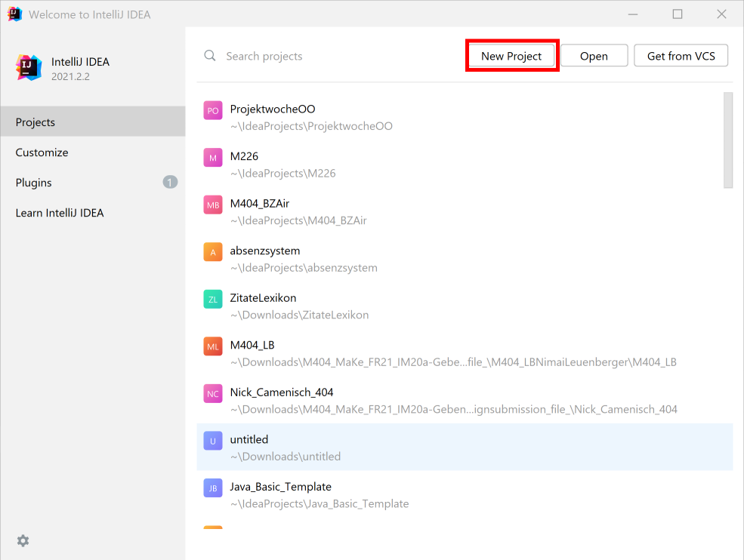744x560 pixels.
Task: Minimize the Welcome window
Action: (632, 14)
